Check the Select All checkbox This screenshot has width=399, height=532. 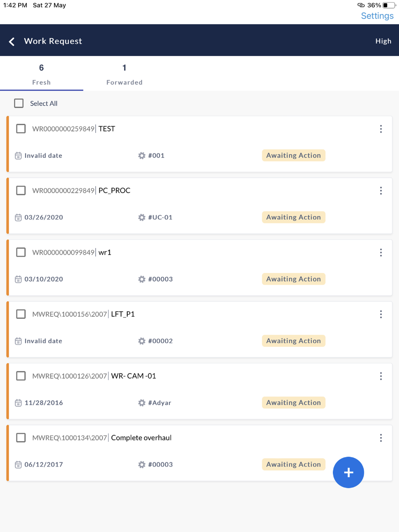pyautogui.click(x=19, y=103)
